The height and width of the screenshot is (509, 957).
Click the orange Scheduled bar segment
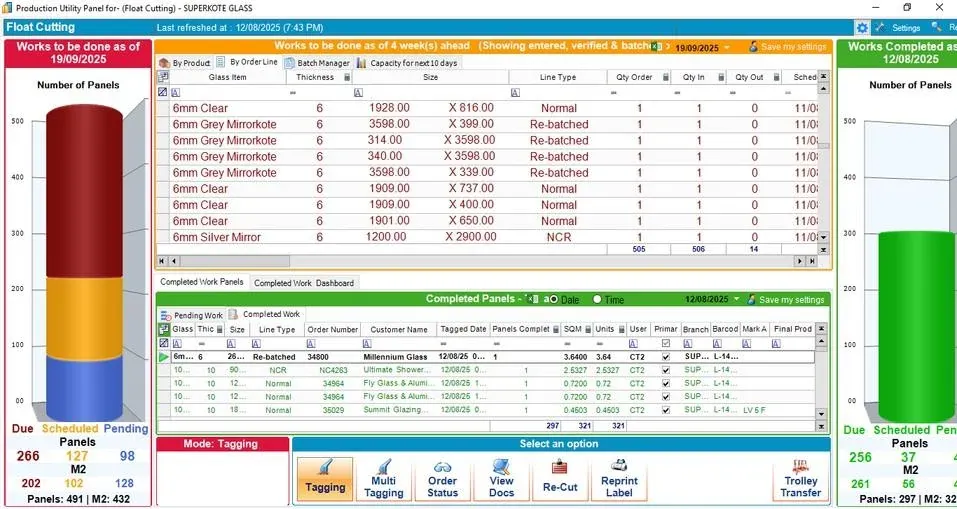(84, 319)
